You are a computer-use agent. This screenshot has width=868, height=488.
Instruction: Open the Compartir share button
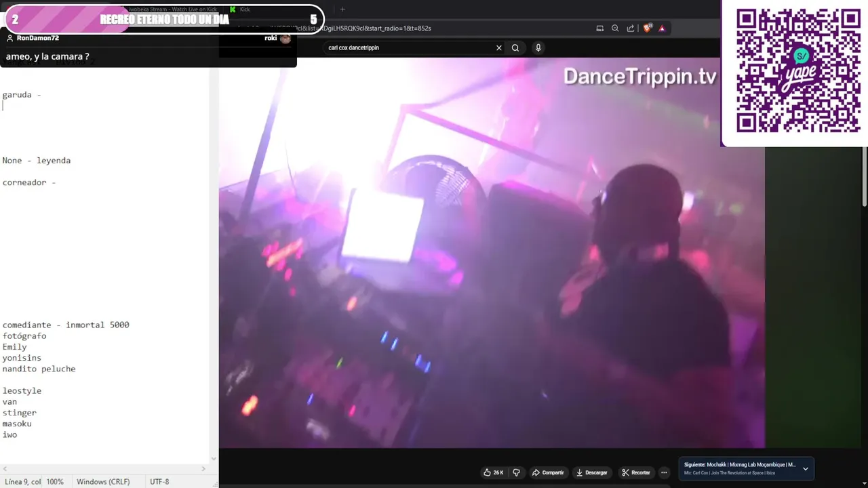tap(548, 472)
